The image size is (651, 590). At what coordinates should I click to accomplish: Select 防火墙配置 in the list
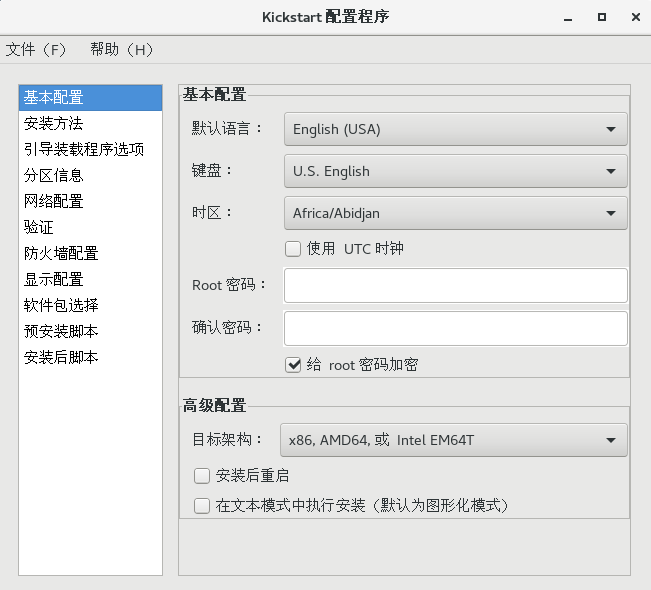click(61, 254)
